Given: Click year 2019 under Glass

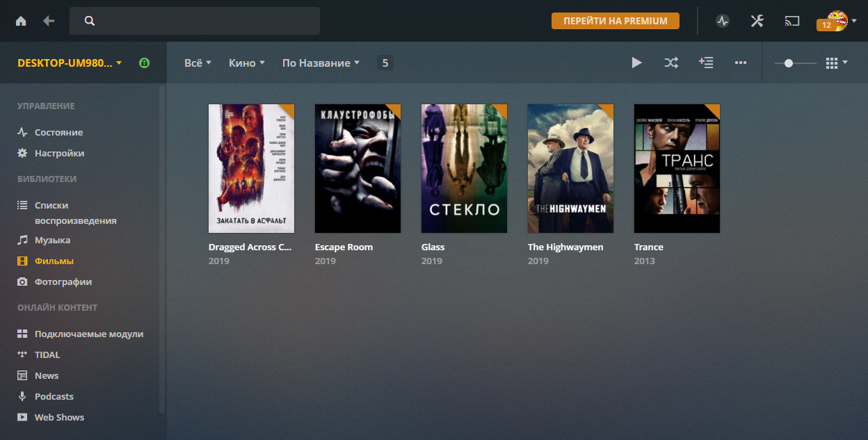Looking at the screenshot, I should point(432,261).
